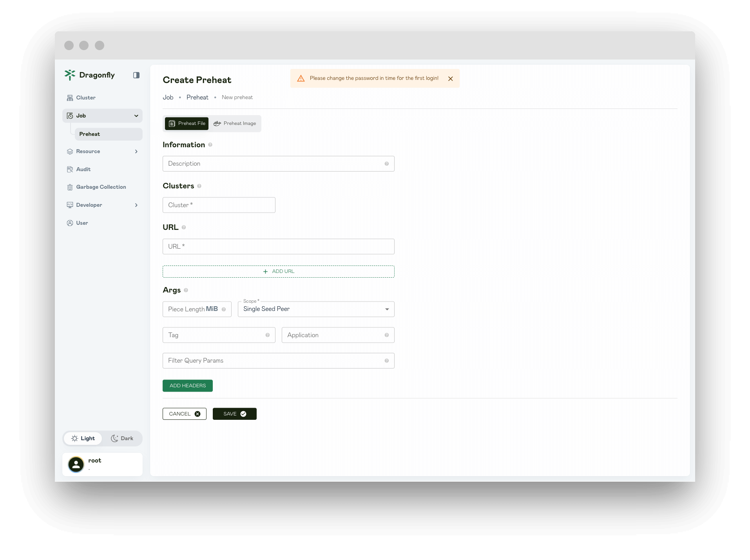
Task: Expand the Resource menu chevron
Action: coord(136,152)
